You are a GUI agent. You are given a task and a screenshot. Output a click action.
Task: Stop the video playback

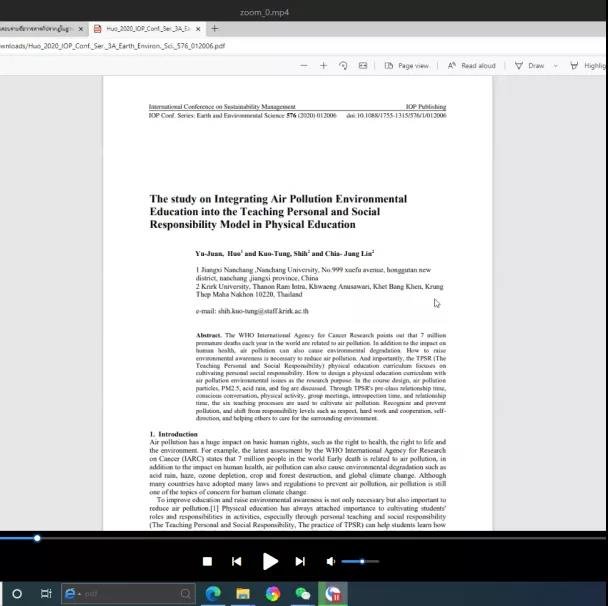click(x=207, y=561)
